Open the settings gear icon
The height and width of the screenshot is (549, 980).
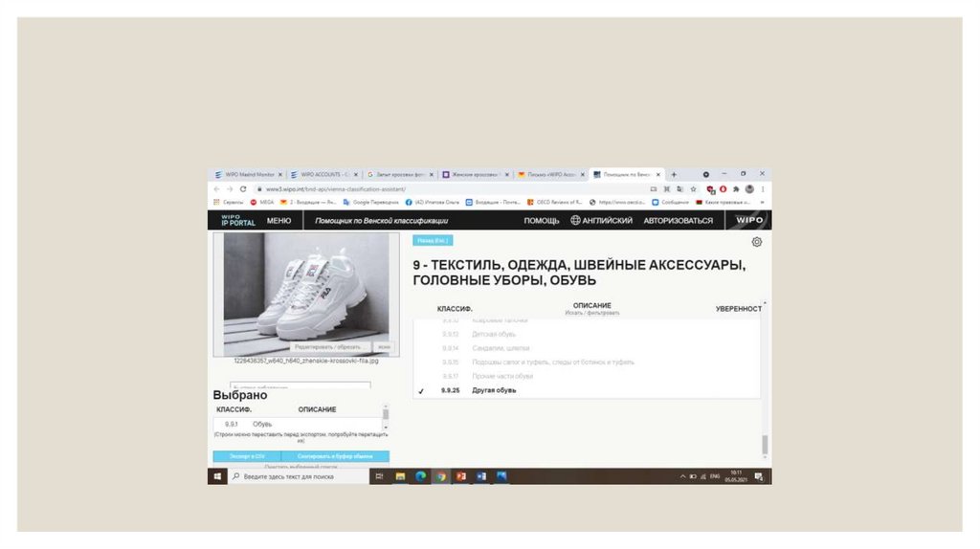[756, 242]
